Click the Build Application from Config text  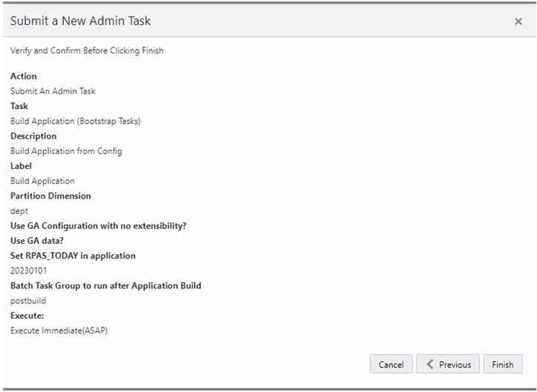(x=66, y=151)
